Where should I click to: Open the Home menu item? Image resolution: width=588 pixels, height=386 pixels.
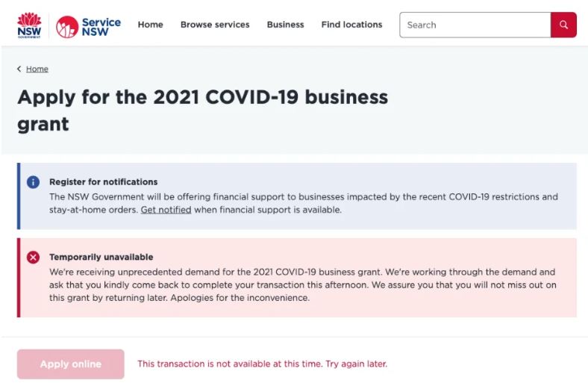(x=151, y=25)
